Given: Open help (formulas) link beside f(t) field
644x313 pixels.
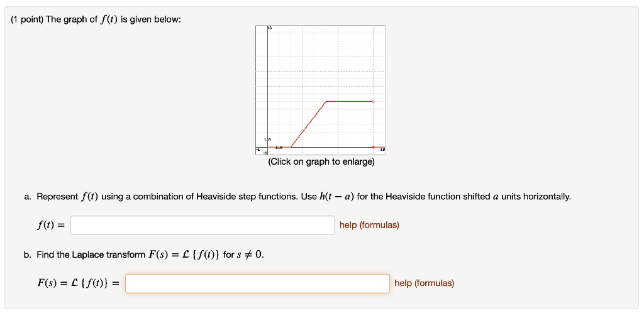Looking at the screenshot, I should pyautogui.click(x=369, y=225).
